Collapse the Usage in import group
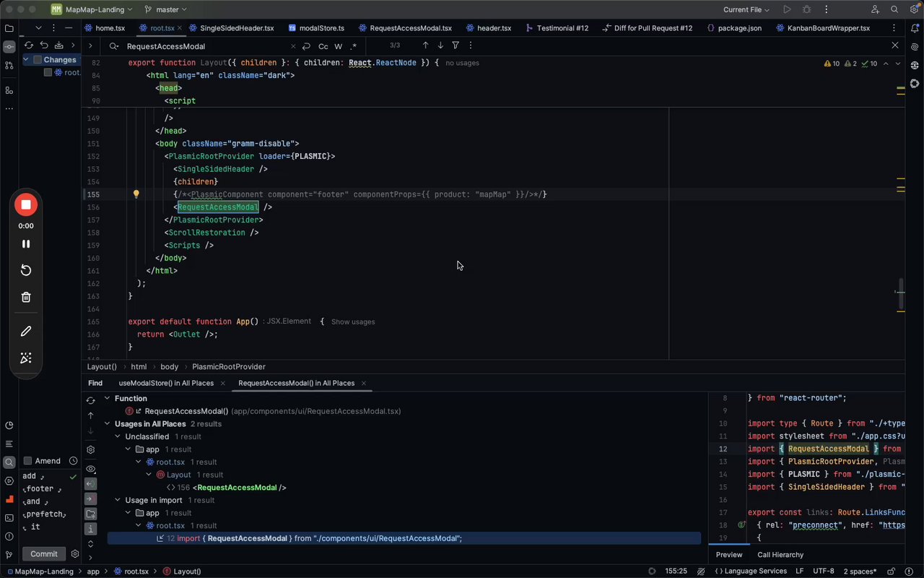 (x=118, y=500)
